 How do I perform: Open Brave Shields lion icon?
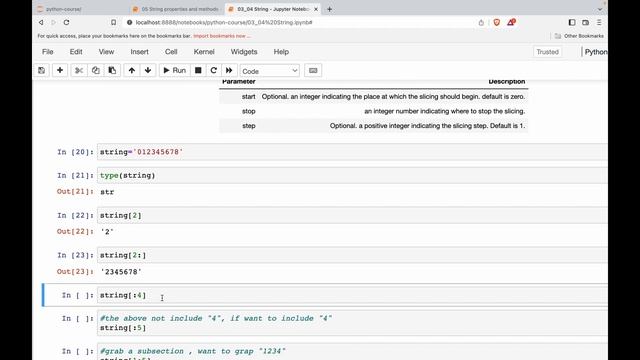tap(497, 22)
